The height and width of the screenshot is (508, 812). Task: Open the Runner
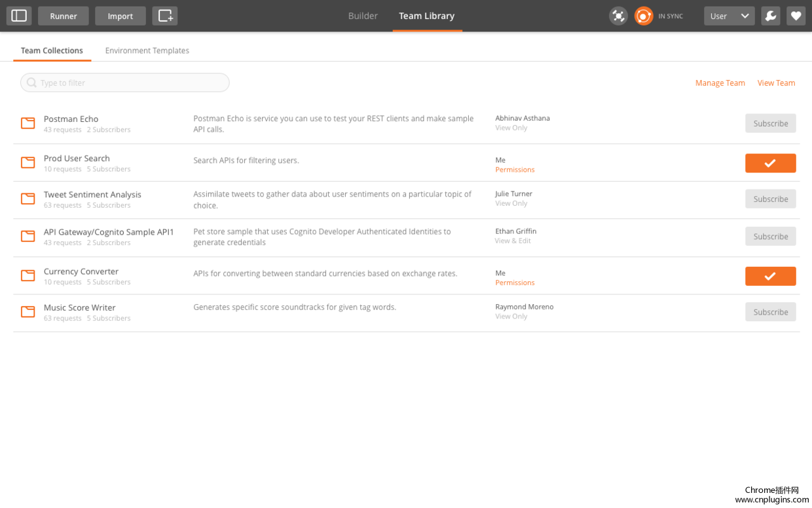[x=64, y=16]
